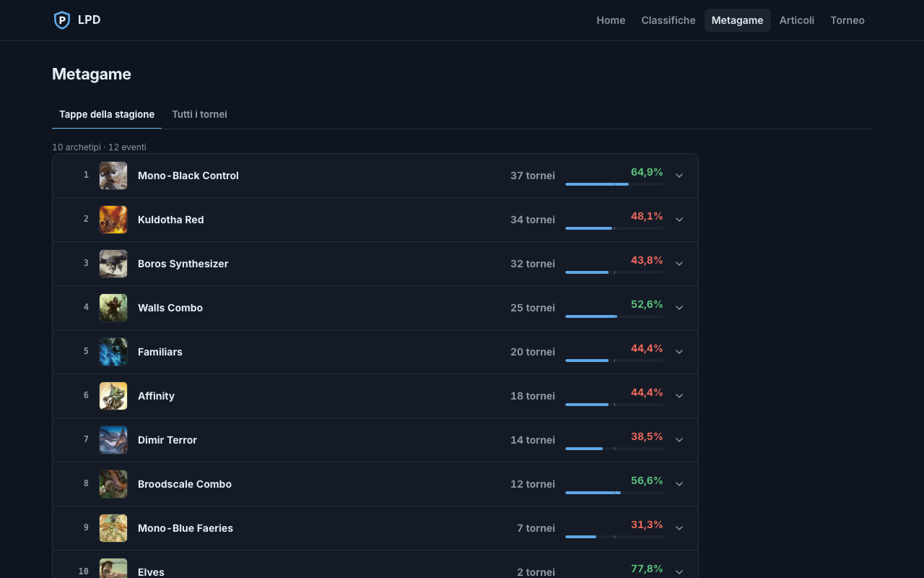Expand the Boros Synthesizer row details

coord(679,264)
